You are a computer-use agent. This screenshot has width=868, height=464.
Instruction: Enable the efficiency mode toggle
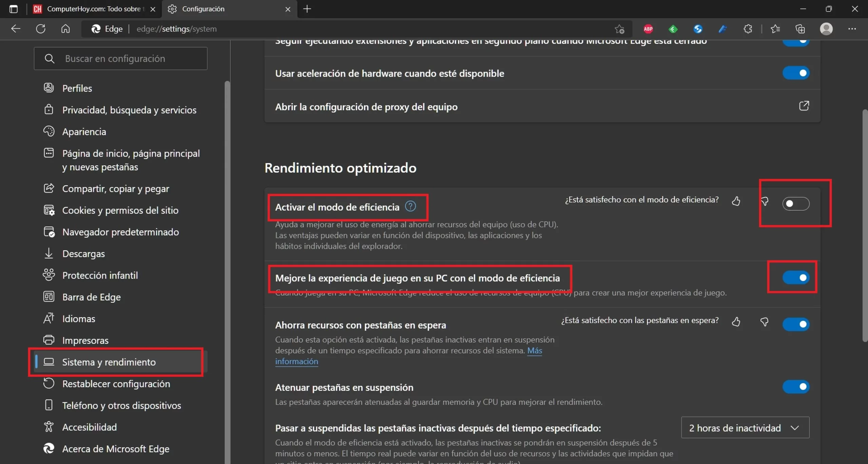[x=796, y=203]
